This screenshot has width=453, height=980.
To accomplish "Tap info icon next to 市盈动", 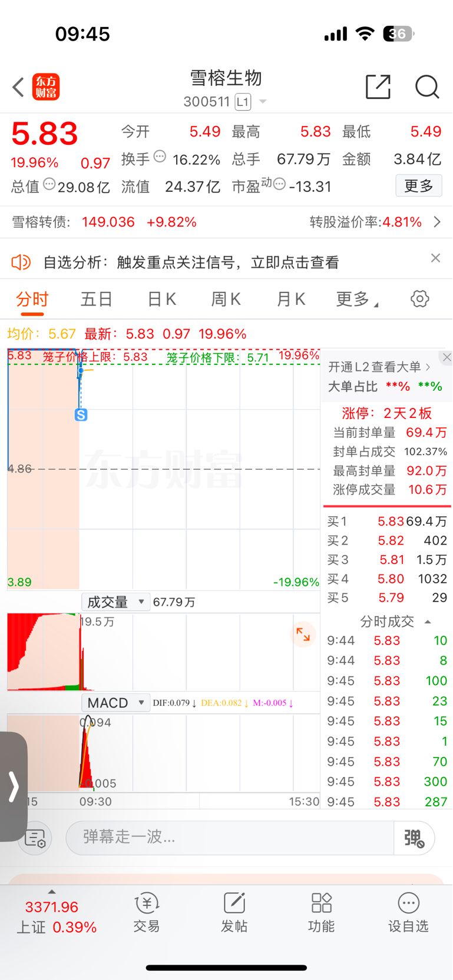I will tap(280, 184).
